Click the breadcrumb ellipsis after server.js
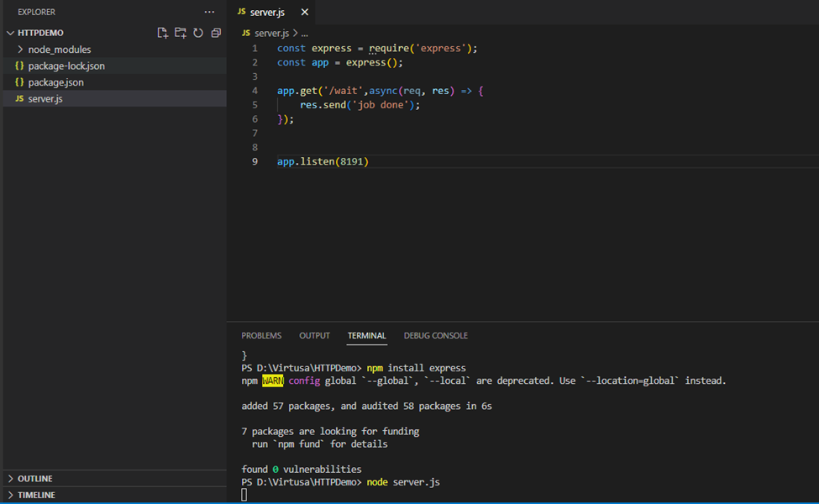The image size is (819, 504). point(305,34)
